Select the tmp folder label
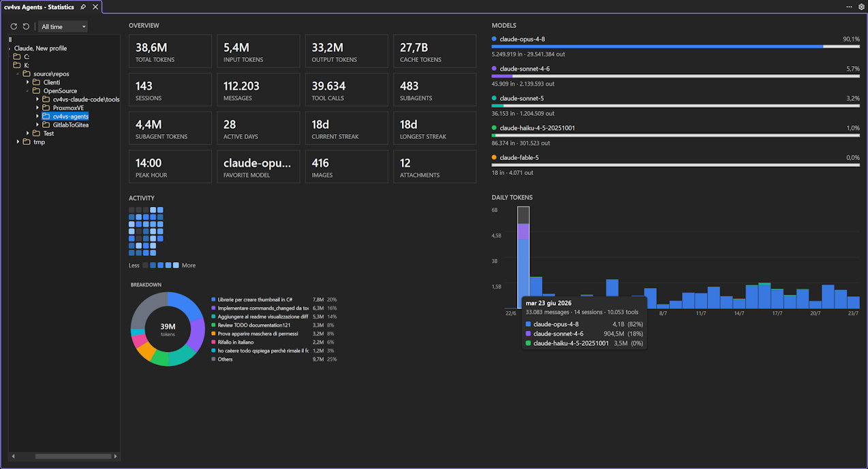The width and height of the screenshot is (868, 469). click(39, 142)
